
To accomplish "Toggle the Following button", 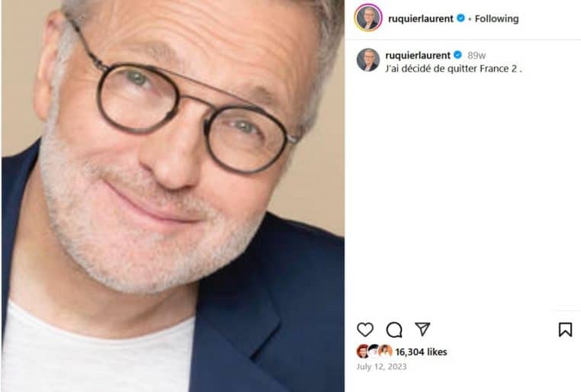I will (496, 18).
